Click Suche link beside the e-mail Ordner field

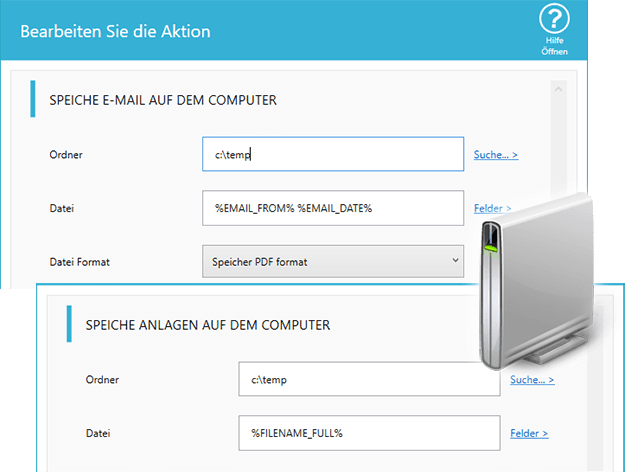tap(495, 155)
